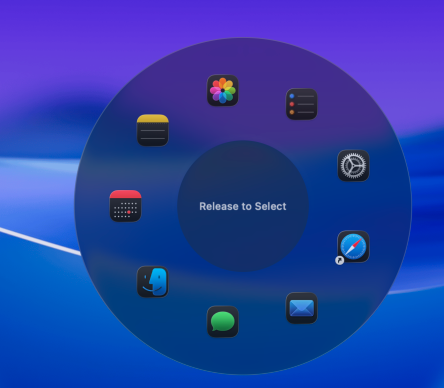This screenshot has height=388, width=444.
Task: Open the Photos app icon
Action: click(x=223, y=90)
